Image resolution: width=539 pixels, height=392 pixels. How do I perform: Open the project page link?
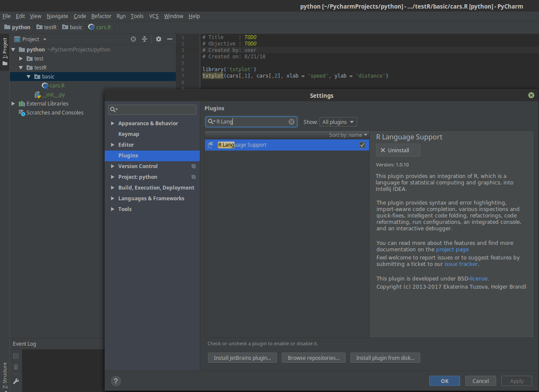click(452, 250)
